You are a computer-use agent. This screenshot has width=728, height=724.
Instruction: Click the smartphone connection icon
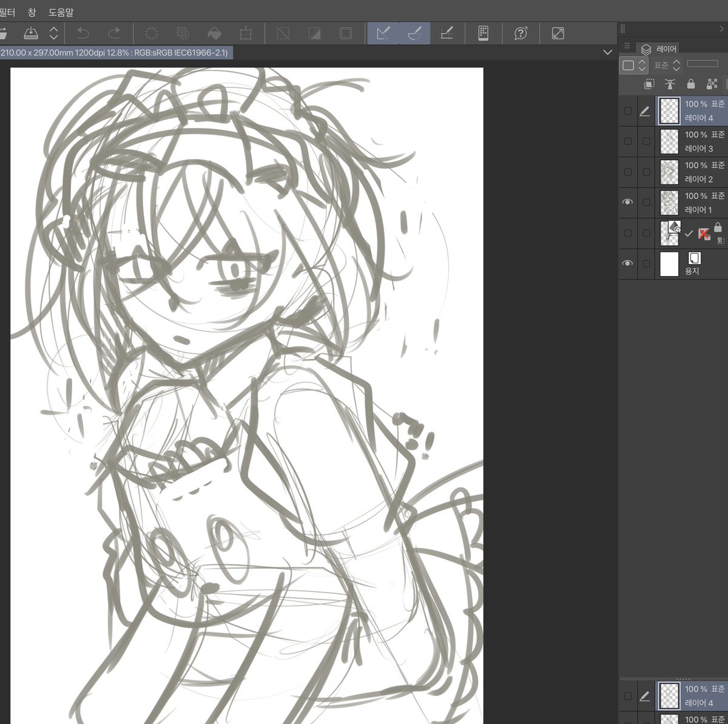point(484,33)
